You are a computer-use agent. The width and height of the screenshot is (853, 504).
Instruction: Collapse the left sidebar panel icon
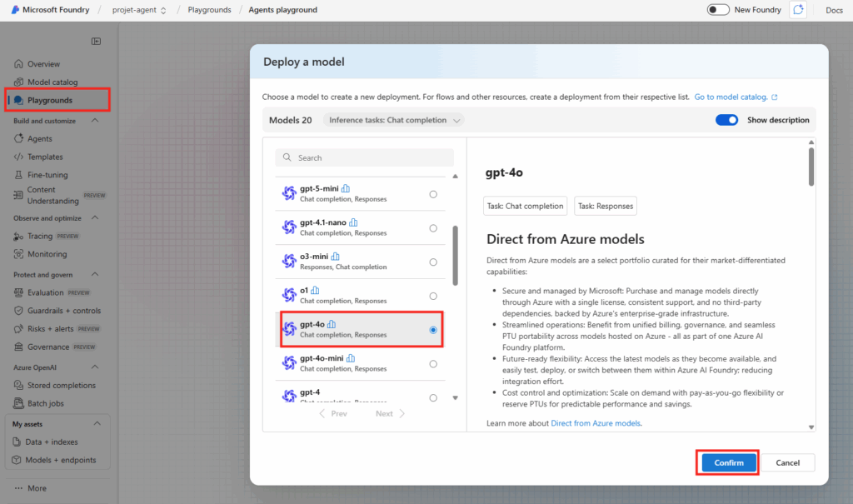[96, 41]
